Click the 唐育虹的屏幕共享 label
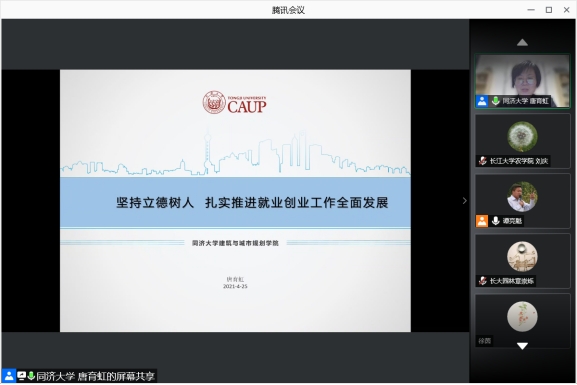This screenshot has width=577, height=385. pyautogui.click(x=116, y=376)
